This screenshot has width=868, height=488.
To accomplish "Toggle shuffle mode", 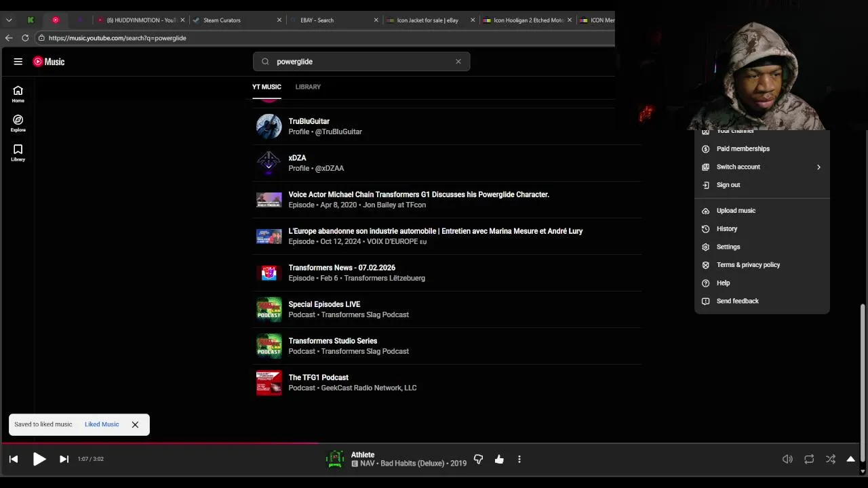I will point(830,459).
